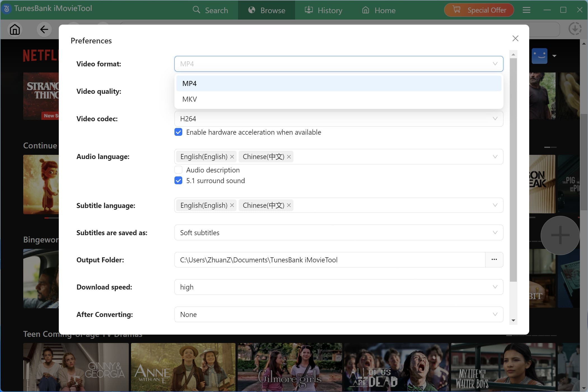
Task: Remove Chinese(中文) from audio languages
Action: (x=289, y=157)
